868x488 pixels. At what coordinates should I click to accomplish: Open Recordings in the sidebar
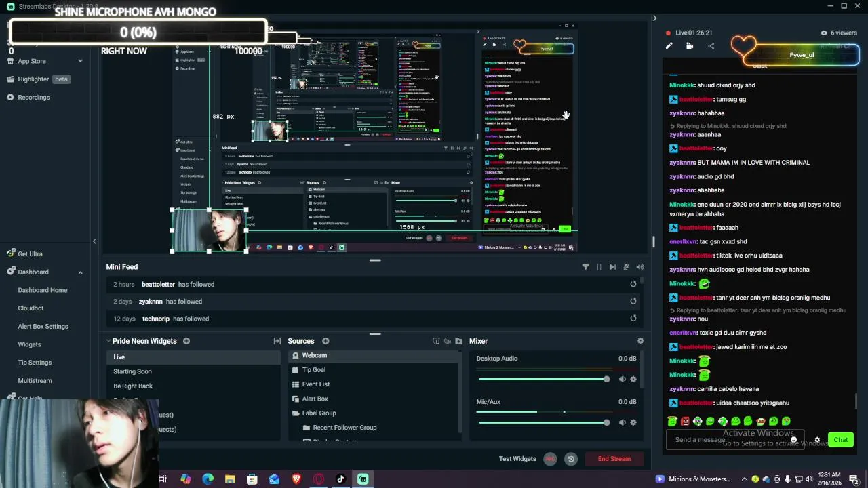click(x=34, y=98)
